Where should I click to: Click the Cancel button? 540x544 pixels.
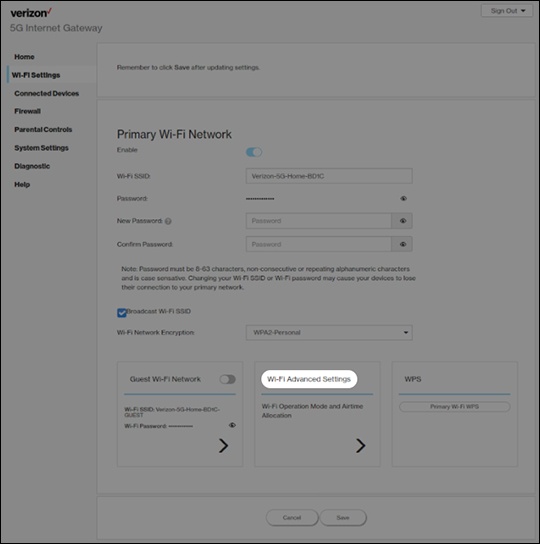(x=292, y=518)
